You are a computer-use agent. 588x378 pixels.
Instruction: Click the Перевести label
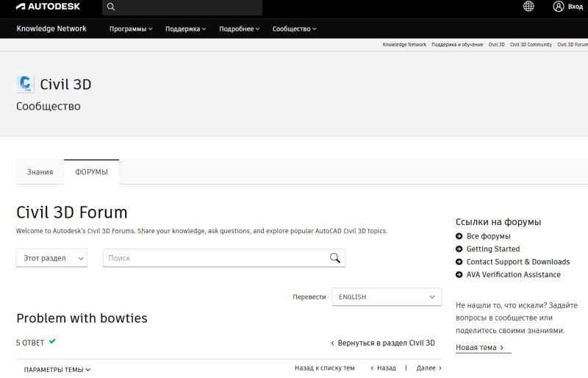point(309,297)
